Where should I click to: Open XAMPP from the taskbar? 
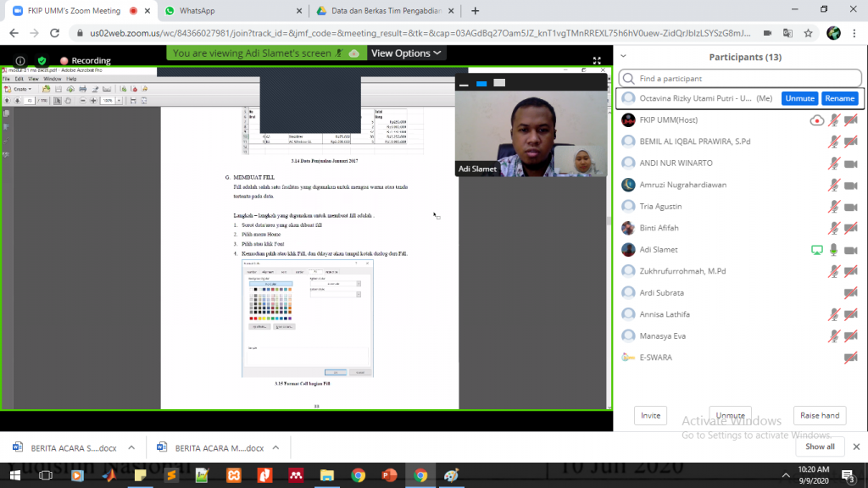click(x=233, y=475)
